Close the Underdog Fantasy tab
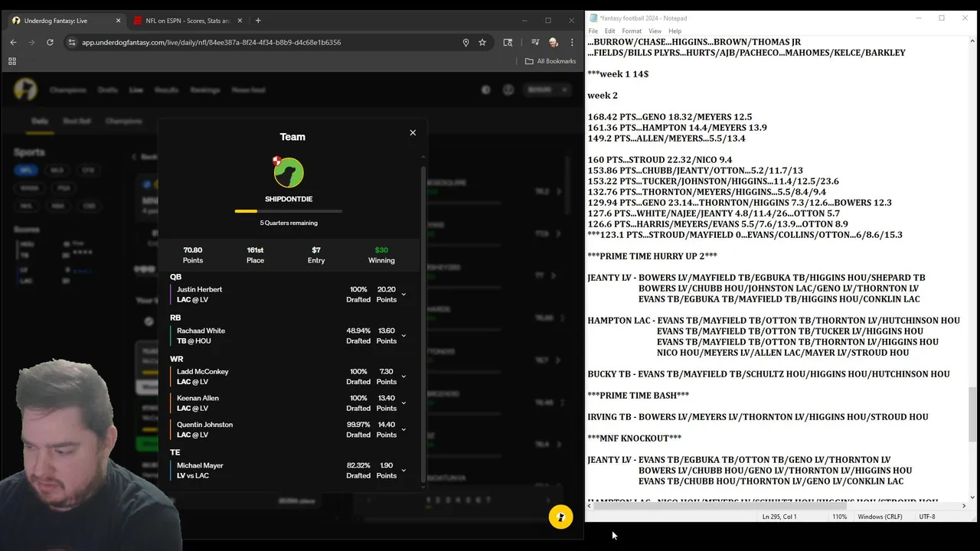 pos(118,21)
